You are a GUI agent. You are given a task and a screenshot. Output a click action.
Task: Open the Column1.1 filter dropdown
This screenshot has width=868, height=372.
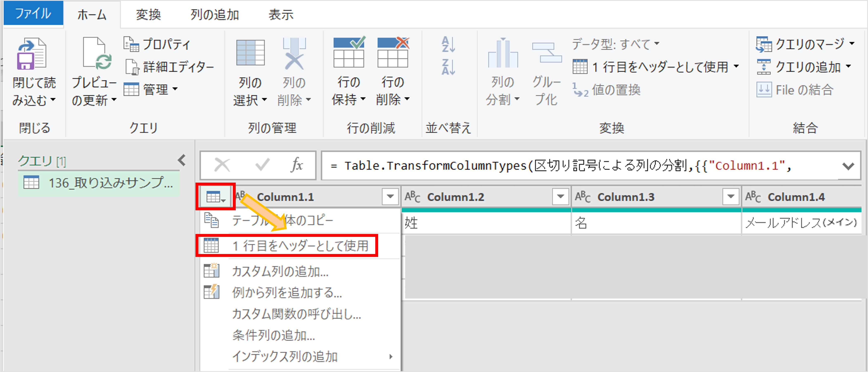pyautogui.click(x=390, y=196)
